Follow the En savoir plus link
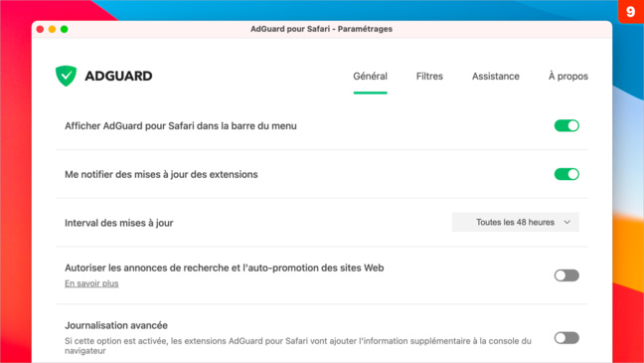The image size is (644, 363). [x=91, y=283]
